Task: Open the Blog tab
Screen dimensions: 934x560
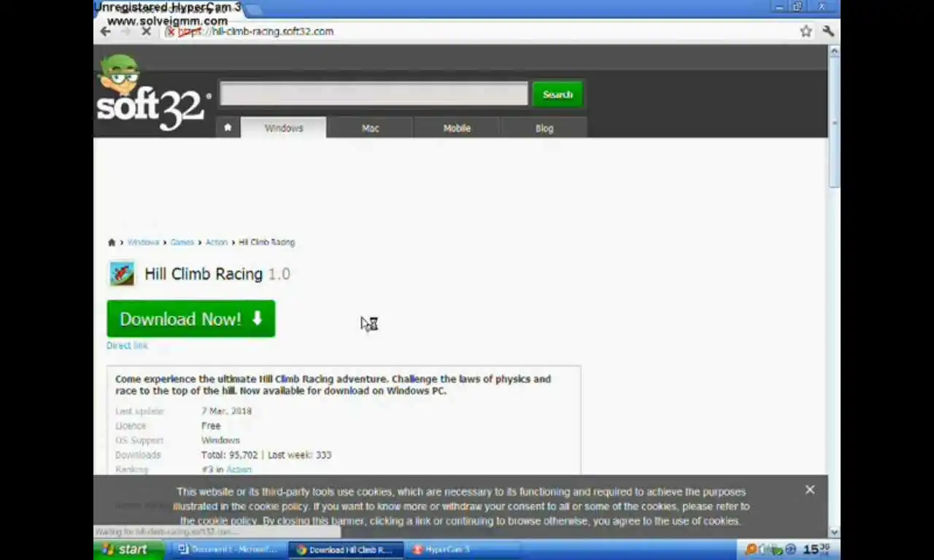Action: click(x=544, y=128)
